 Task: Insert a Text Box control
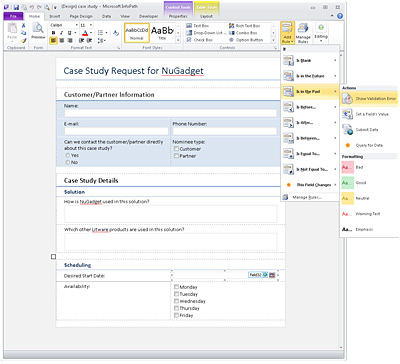pyautogui.click(x=197, y=26)
